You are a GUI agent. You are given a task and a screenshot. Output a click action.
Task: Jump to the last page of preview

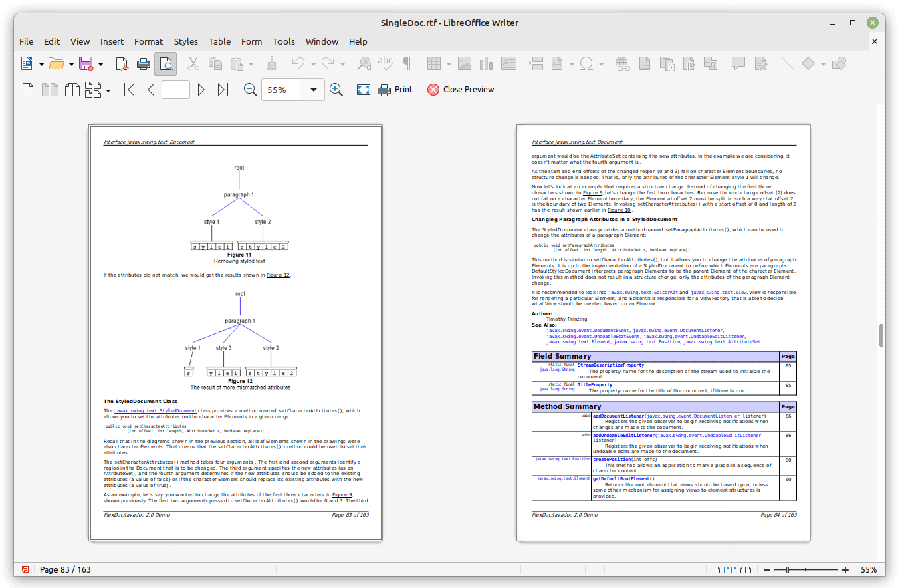223,90
